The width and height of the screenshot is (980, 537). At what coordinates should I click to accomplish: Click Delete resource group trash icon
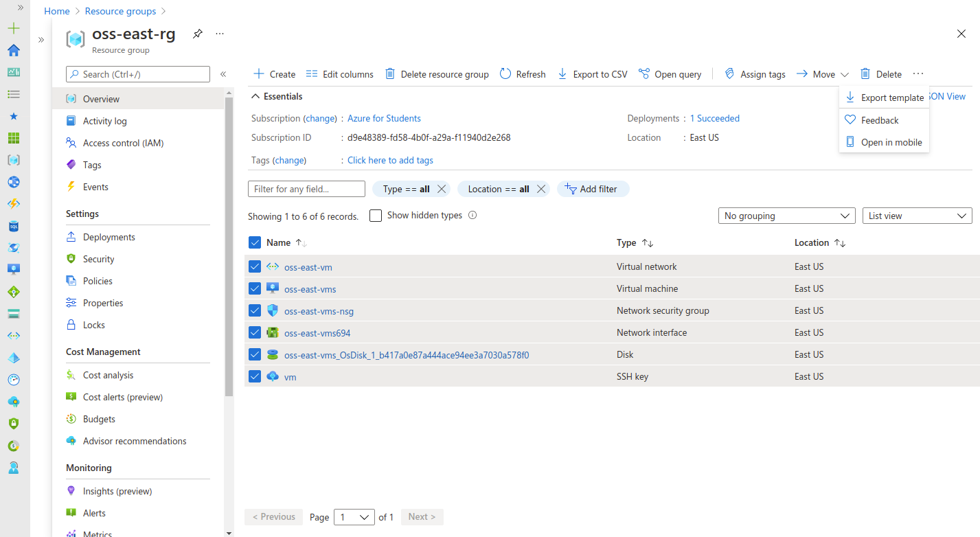[390, 74]
